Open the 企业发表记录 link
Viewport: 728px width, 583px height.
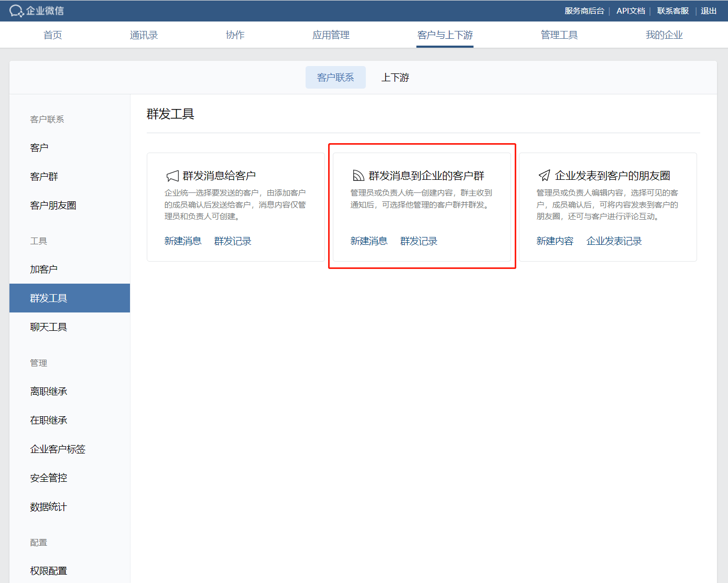(x=614, y=241)
